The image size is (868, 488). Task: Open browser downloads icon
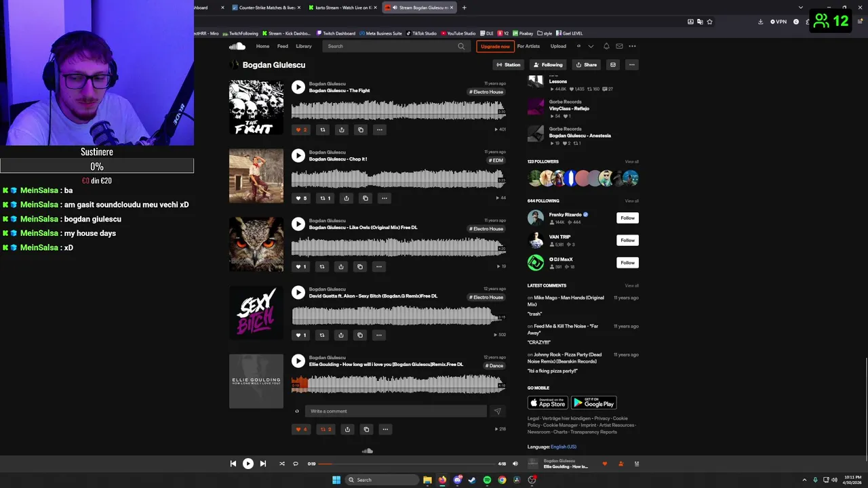760,22
